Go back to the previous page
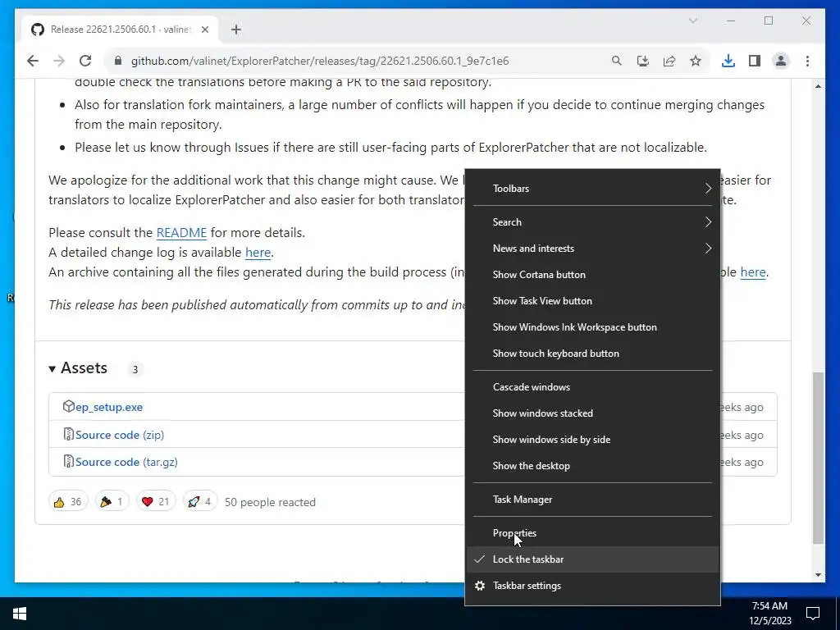Viewport: 840px width, 630px height. [33, 61]
